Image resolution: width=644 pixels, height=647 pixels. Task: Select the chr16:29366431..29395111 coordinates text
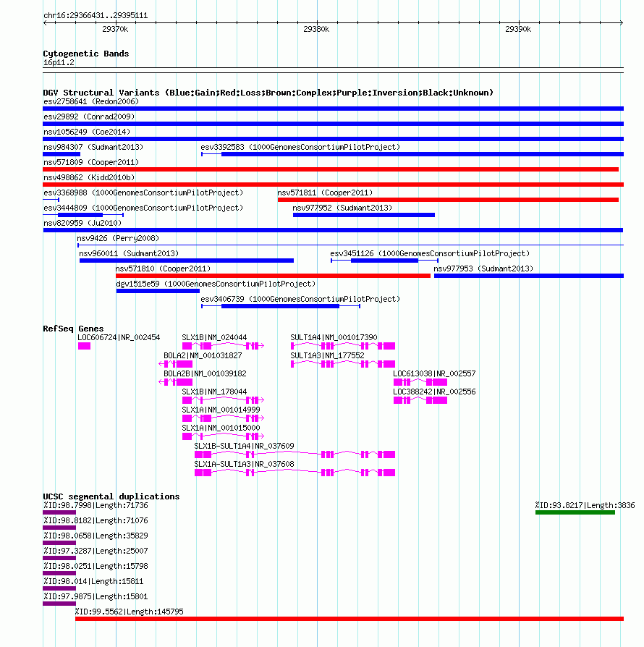pos(96,16)
